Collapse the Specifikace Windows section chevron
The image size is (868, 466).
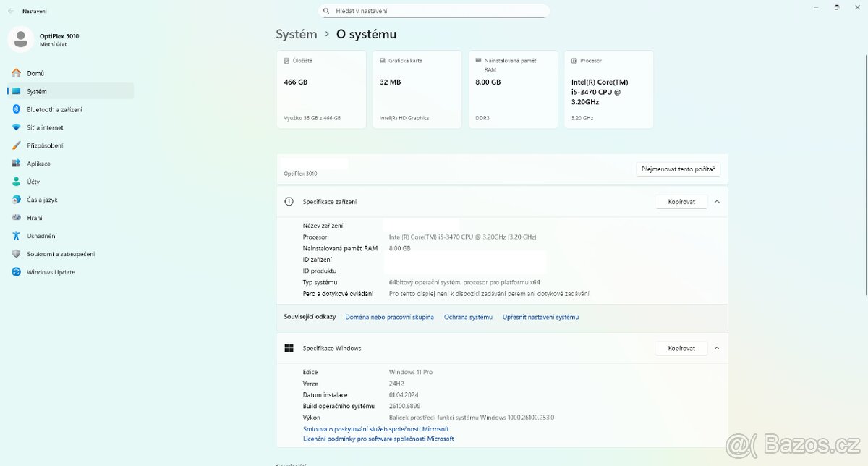tap(717, 348)
